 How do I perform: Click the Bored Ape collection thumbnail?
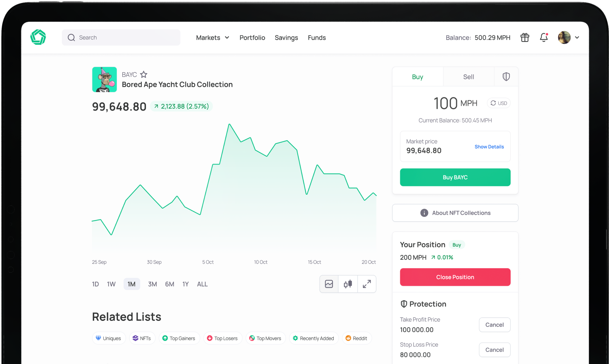(x=104, y=79)
